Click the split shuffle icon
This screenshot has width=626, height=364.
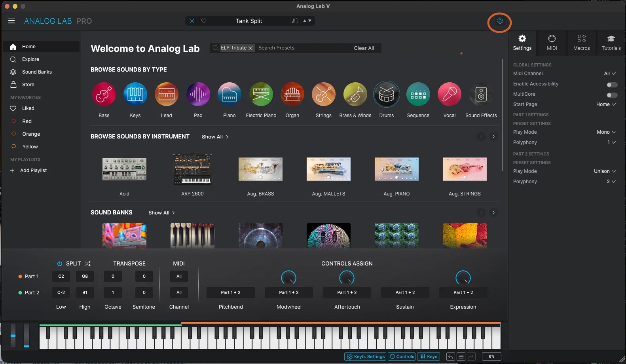(87, 264)
